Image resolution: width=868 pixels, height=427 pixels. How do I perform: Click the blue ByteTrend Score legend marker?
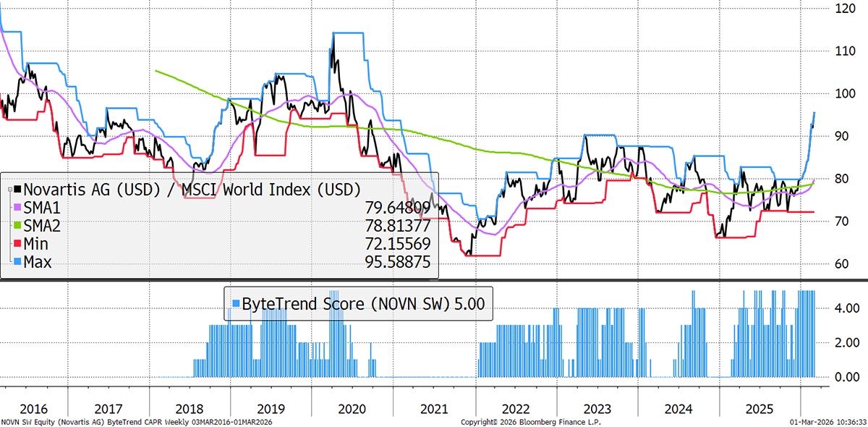235,304
